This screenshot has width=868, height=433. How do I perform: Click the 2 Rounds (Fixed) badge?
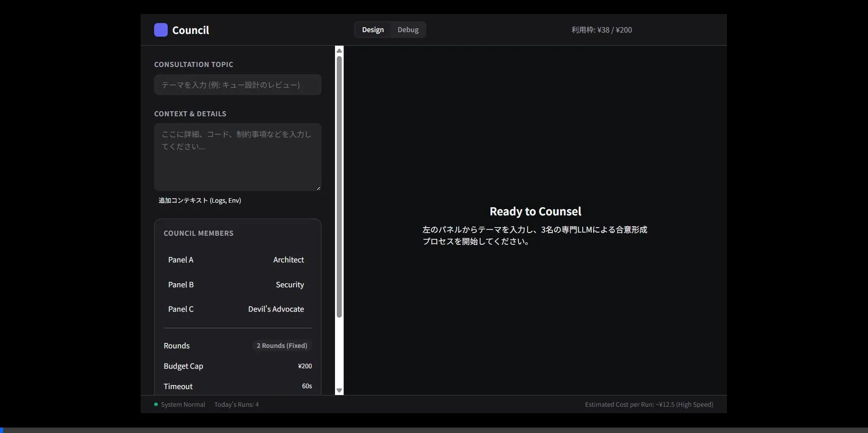pos(281,345)
